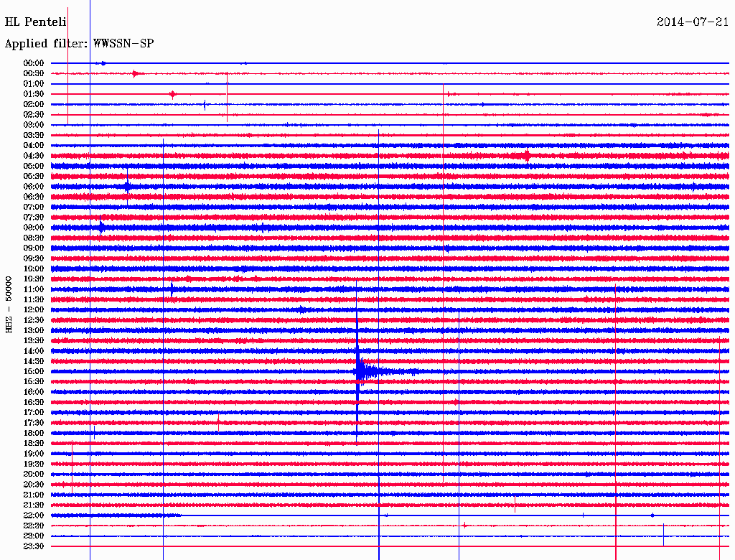This screenshot has height=560, width=735.
Task: Select the 17:30 time label
Action: pyautogui.click(x=33, y=423)
